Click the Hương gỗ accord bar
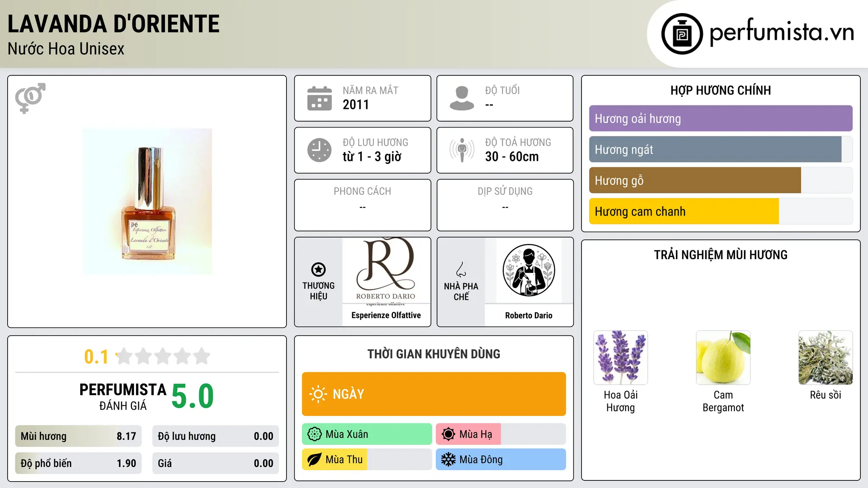The image size is (868, 488). [721, 180]
